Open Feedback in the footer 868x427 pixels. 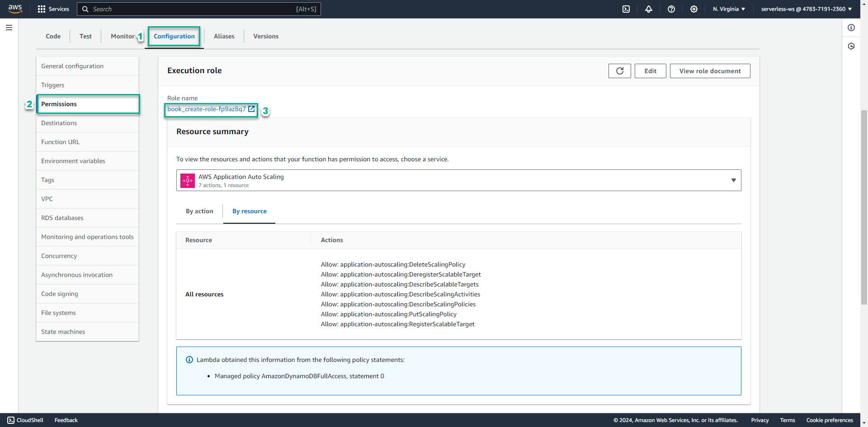pyautogui.click(x=66, y=420)
